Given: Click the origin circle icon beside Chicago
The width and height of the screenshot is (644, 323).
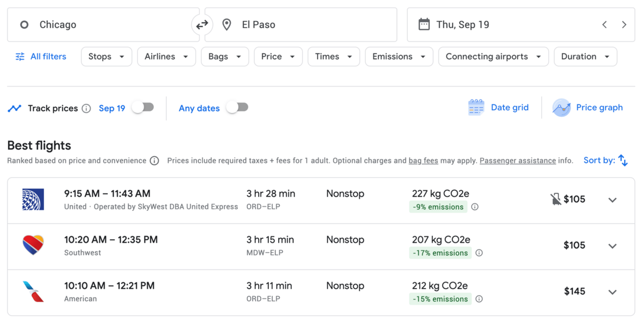Looking at the screenshot, I should [24, 25].
